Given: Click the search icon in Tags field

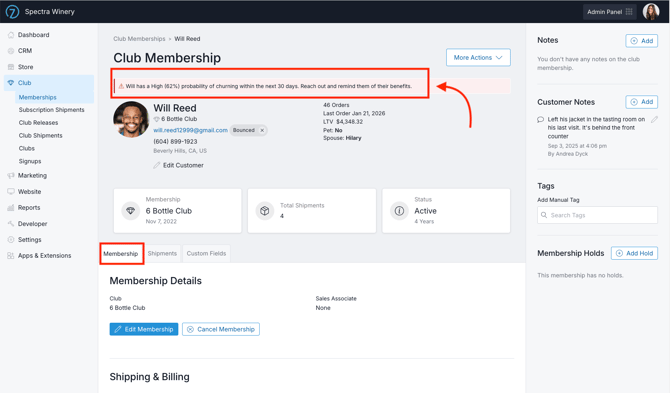Looking at the screenshot, I should click(544, 215).
